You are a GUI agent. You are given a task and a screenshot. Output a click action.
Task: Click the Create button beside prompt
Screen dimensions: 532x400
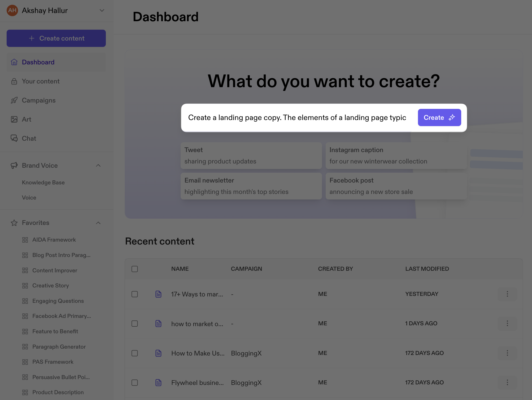pyautogui.click(x=439, y=118)
